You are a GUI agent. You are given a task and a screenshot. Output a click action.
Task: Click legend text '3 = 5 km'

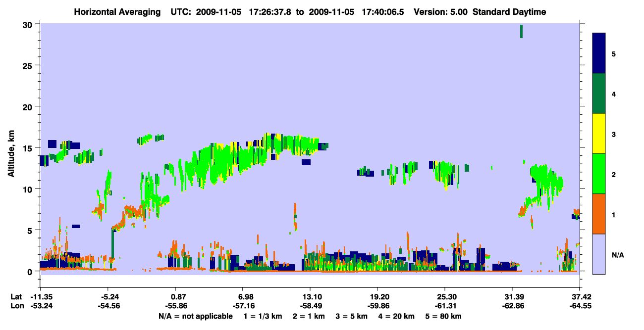(352, 316)
